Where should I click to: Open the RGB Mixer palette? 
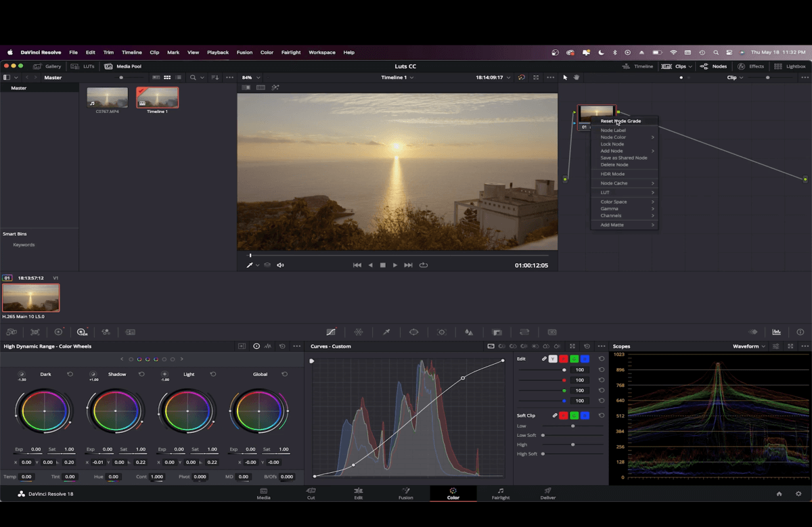106,332
